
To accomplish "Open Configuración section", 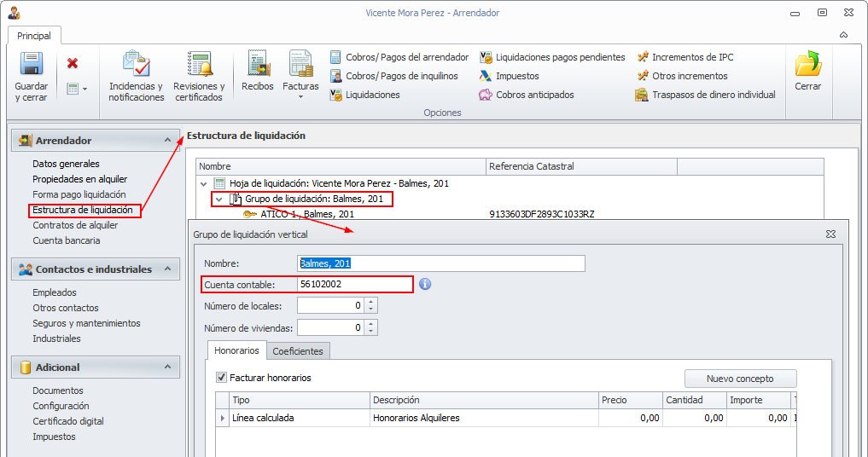I will [x=61, y=406].
